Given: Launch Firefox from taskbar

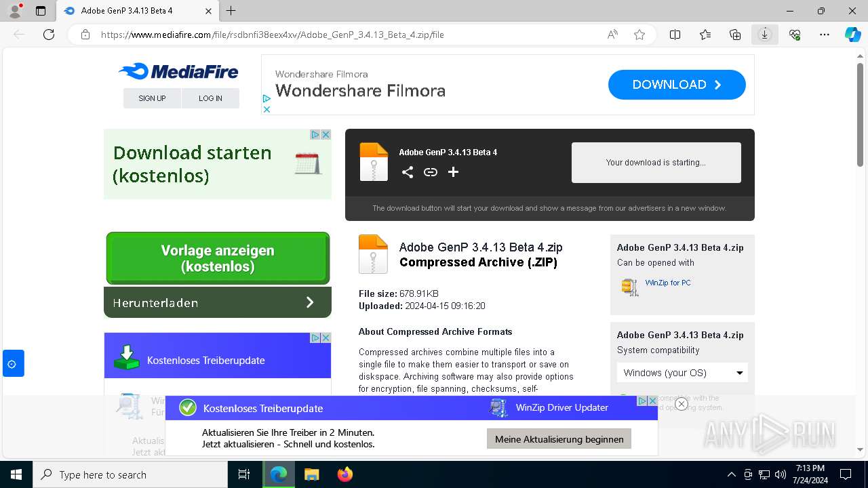Looking at the screenshot, I should click(x=345, y=474).
